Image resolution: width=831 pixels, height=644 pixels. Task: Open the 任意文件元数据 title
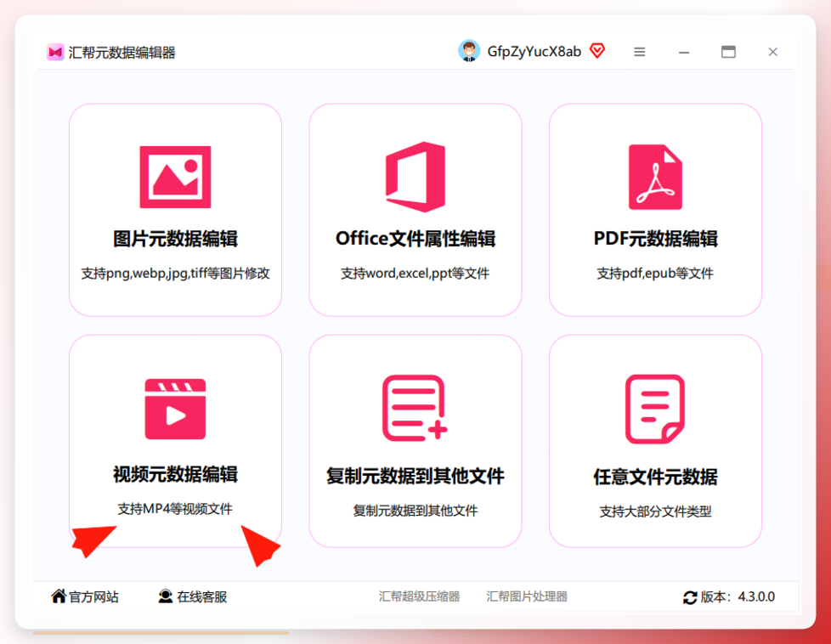coord(656,477)
